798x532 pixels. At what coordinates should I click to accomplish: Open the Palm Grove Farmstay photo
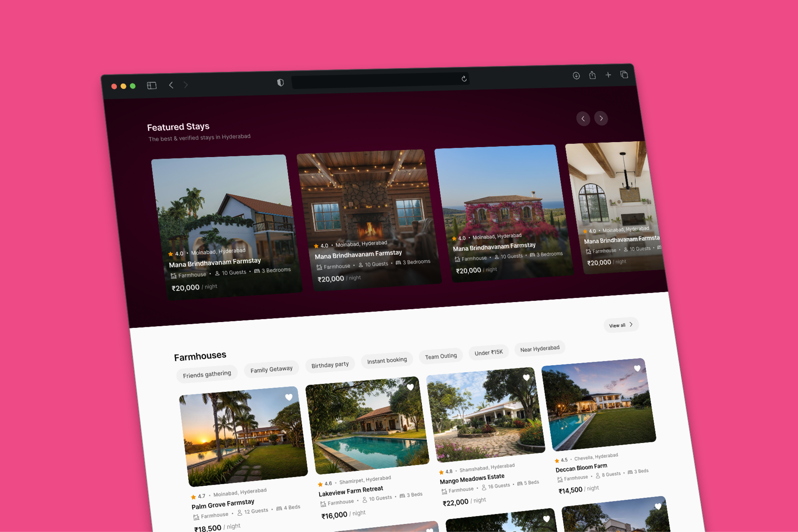pyautogui.click(x=243, y=437)
